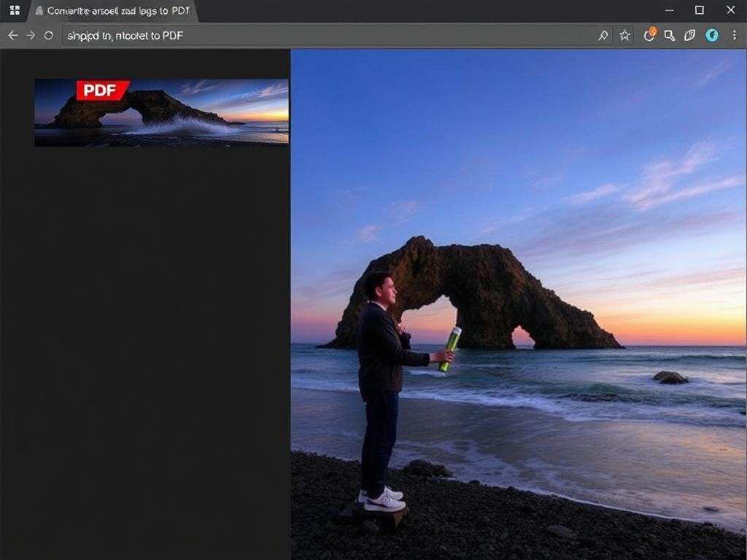Click the red PDF badge on the thumbnail
This screenshot has height=560, width=747.
click(102, 90)
